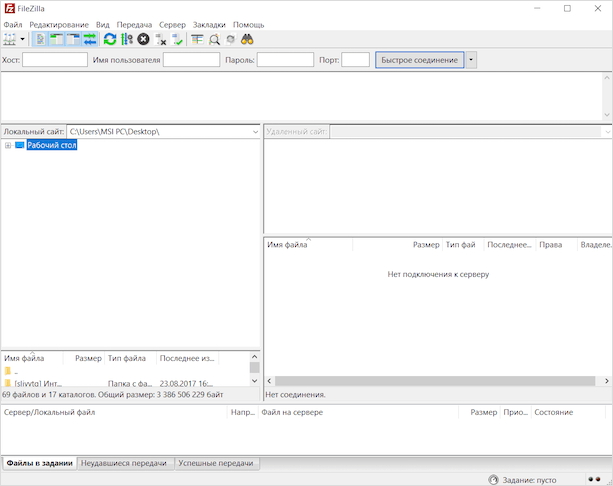Toggle the message log display
Viewport: 613px width, 486px height.
(40, 39)
